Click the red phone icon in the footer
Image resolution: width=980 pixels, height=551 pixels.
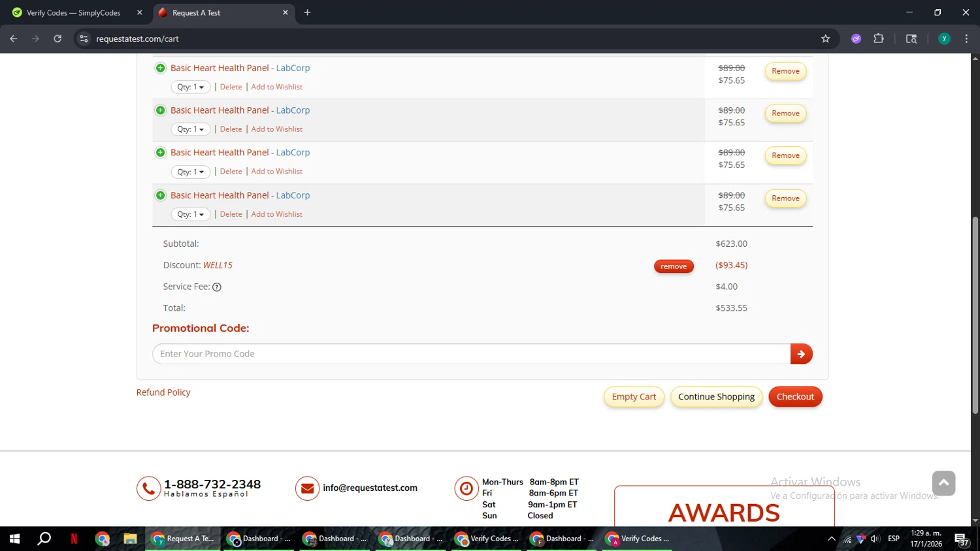148,488
